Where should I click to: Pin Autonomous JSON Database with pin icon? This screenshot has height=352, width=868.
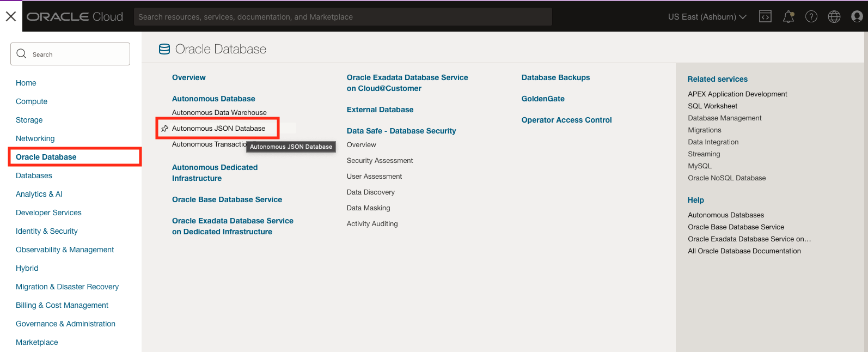[x=164, y=129]
